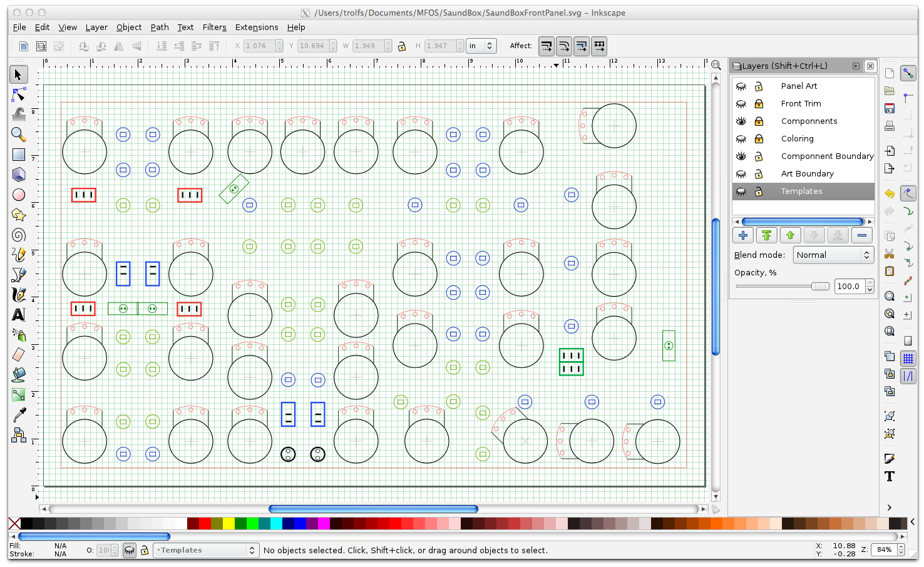Click the Circle ellipse tool
924x567 pixels.
18,195
